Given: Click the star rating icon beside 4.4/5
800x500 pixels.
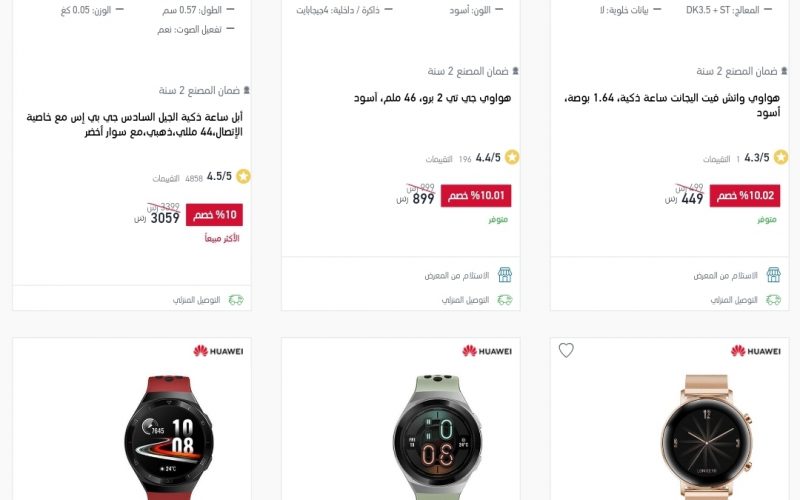Looking at the screenshot, I should tap(512, 157).
